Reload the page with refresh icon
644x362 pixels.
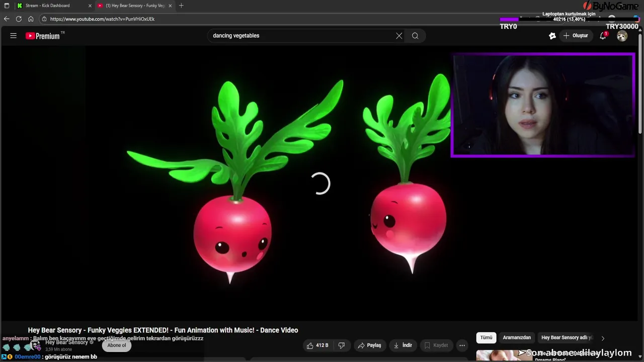(19, 19)
